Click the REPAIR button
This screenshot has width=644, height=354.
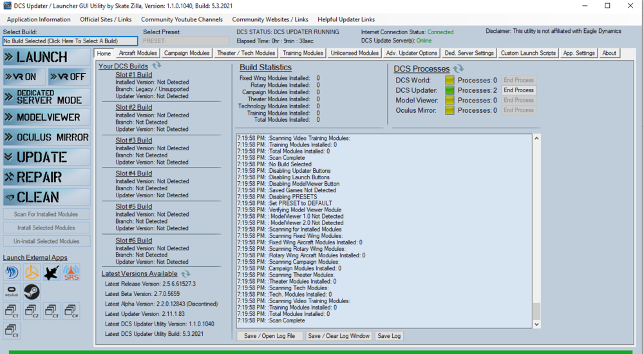(47, 177)
